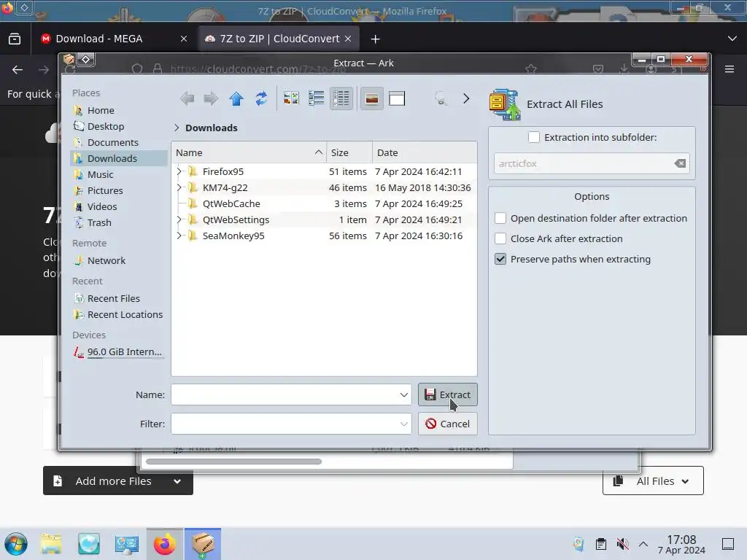Select the QtWebCache folder row
Screen dimensions: 747x560
[324, 204]
